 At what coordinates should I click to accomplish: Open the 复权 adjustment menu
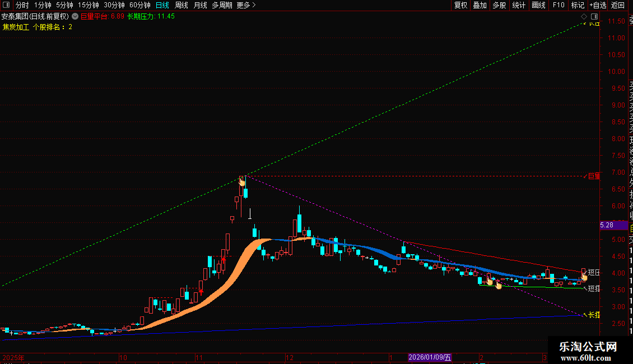pyautogui.click(x=460, y=5)
